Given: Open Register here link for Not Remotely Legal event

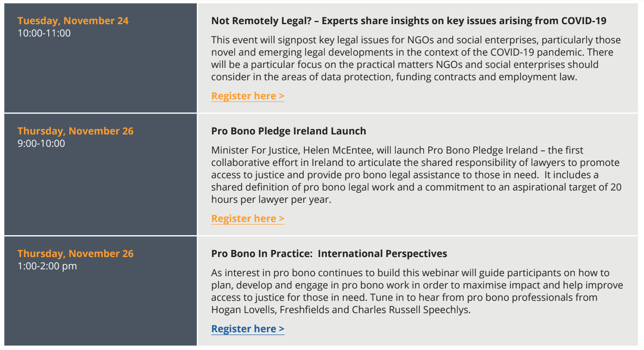Looking at the screenshot, I should click(x=248, y=96).
